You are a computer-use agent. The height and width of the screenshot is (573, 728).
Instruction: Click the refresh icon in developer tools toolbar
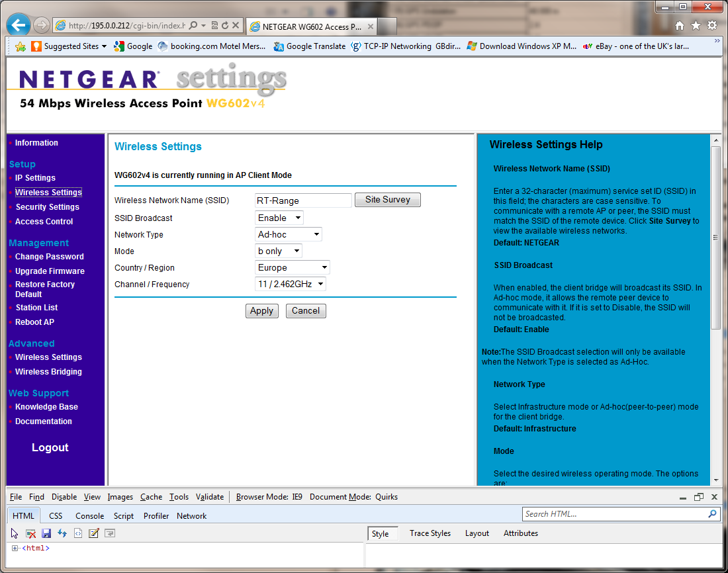click(x=62, y=533)
